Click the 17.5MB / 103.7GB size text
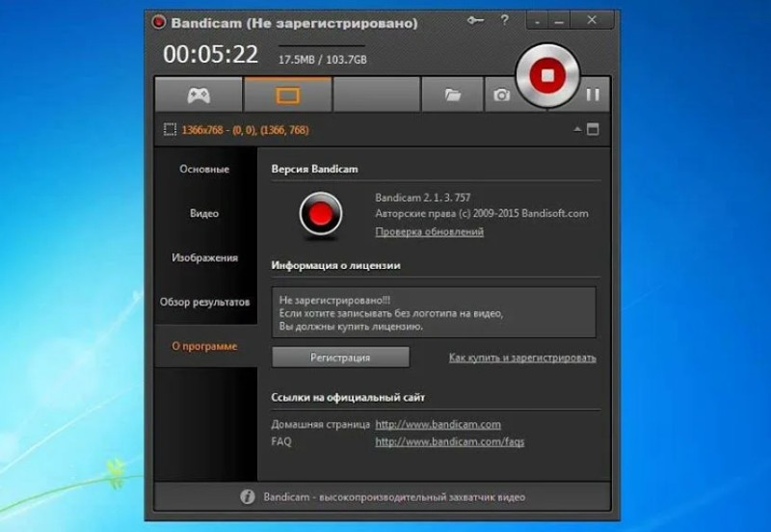 click(x=323, y=60)
